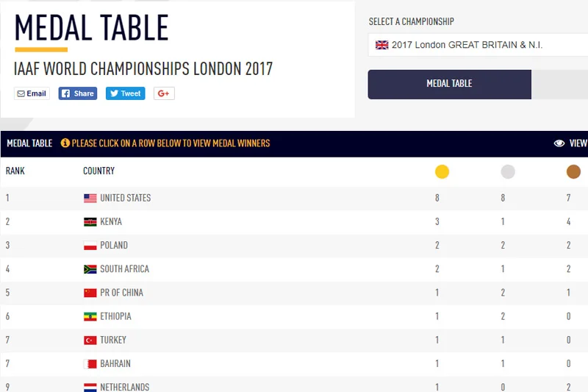Sort by silver medal icon
Image resolution: width=588 pixels, height=392 pixels.
coord(508,172)
